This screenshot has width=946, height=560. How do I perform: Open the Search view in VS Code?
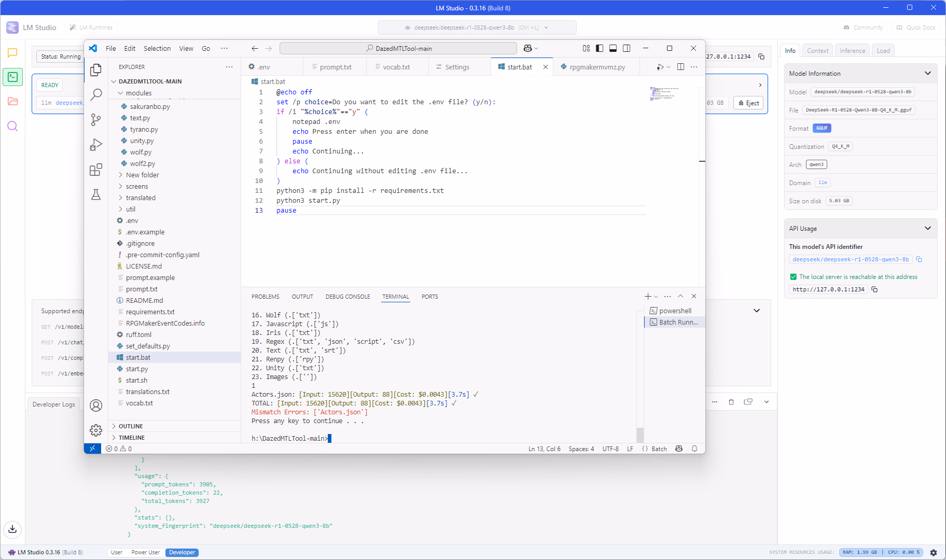pyautogui.click(x=96, y=95)
